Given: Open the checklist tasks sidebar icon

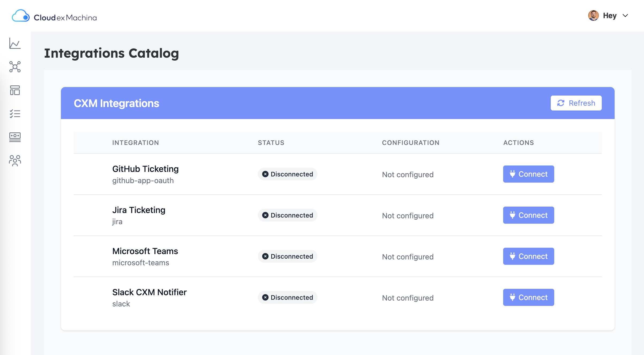Looking at the screenshot, I should click(15, 114).
